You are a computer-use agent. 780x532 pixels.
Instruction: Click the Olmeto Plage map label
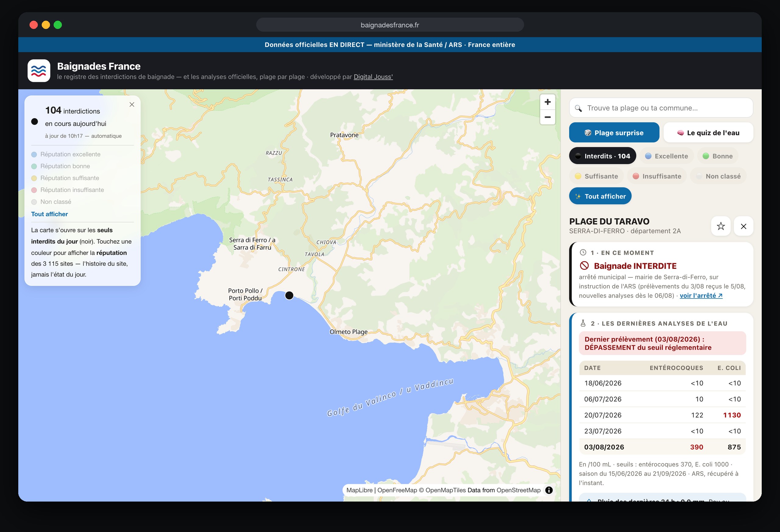(x=348, y=332)
